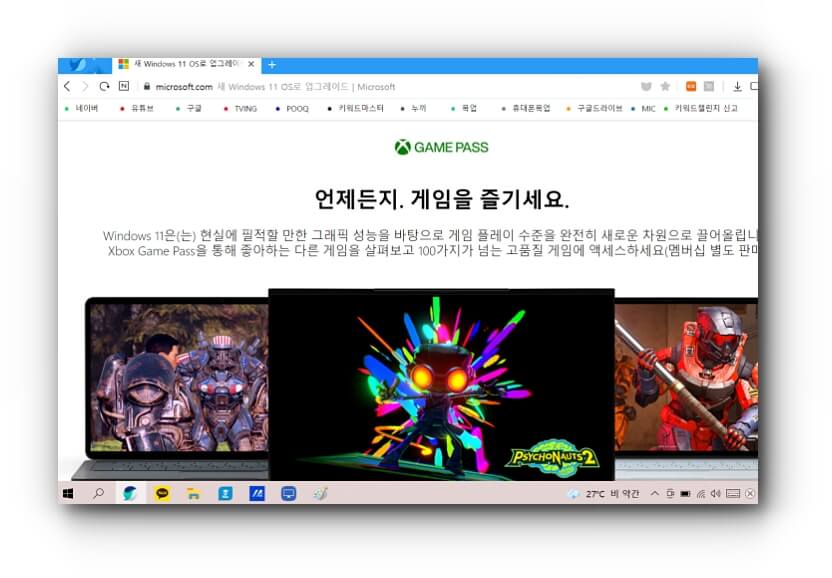This screenshot has width=832, height=578.
Task: Click the red Halo Spartan laptop image
Action: pyautogui.click(x=686, y=377)
